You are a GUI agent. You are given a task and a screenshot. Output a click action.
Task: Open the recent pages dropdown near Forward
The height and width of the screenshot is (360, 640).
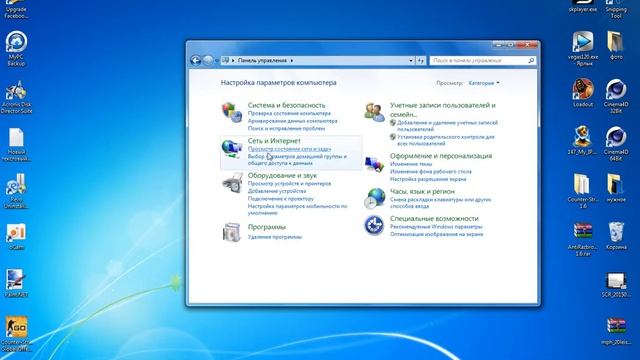pyautogui.click(x=217, y=60)
